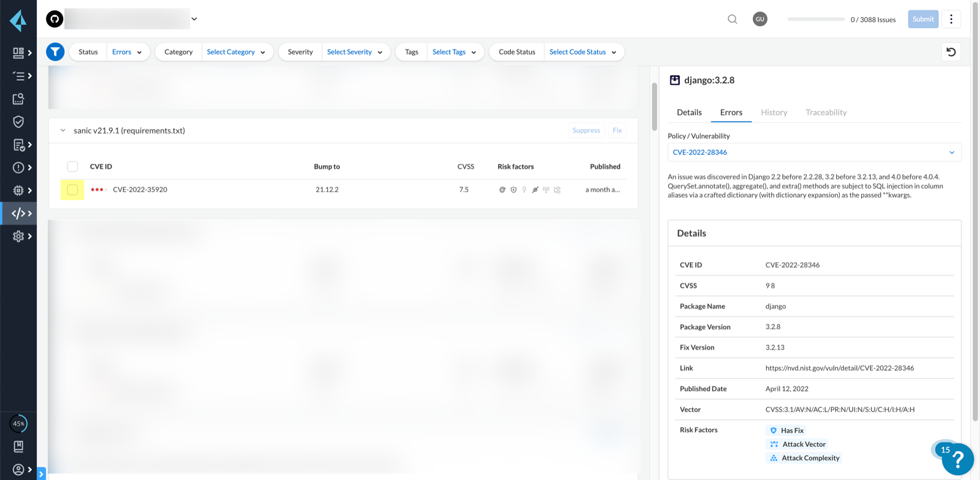980x480 pixels.
Task: Check the CVE-2022-35920 row checkbox
Action: coord(72,190)
